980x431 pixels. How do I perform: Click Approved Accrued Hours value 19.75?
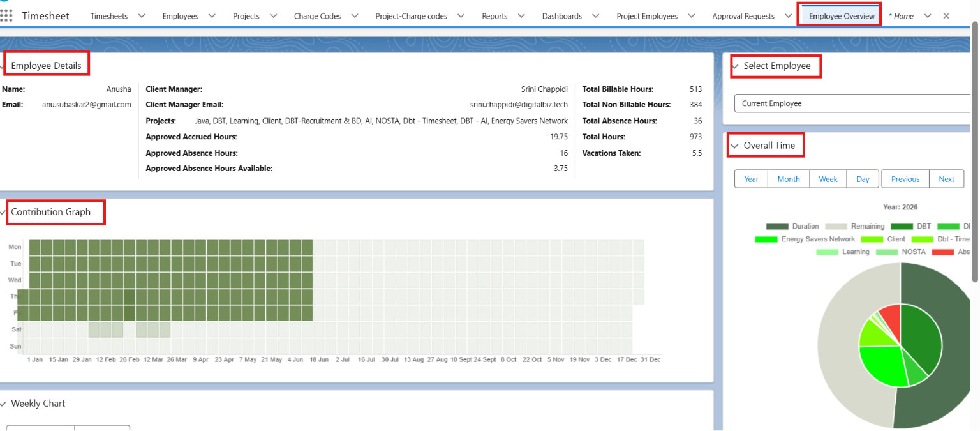point(559,137)
